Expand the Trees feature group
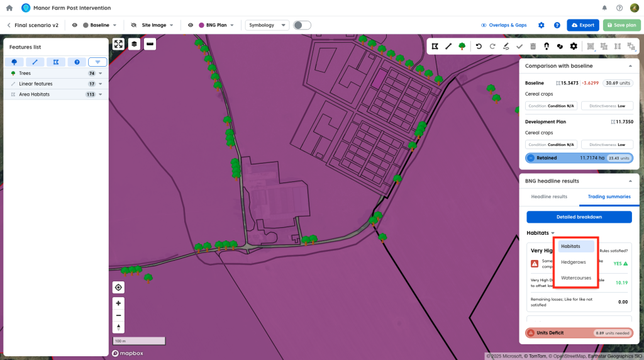The width and height of the screenshot is (644, 360). 100,74
